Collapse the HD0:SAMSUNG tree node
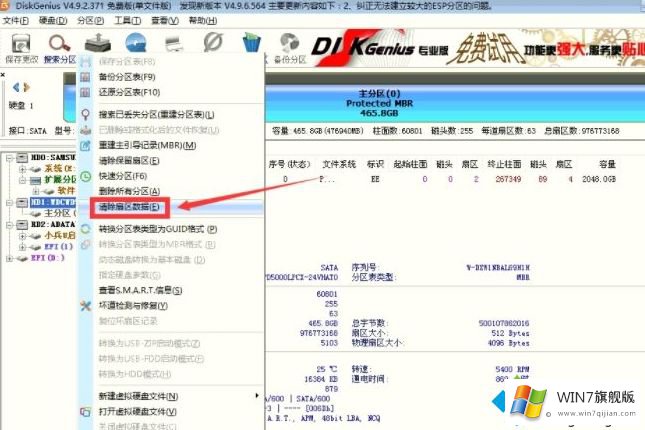 point(9,158)
